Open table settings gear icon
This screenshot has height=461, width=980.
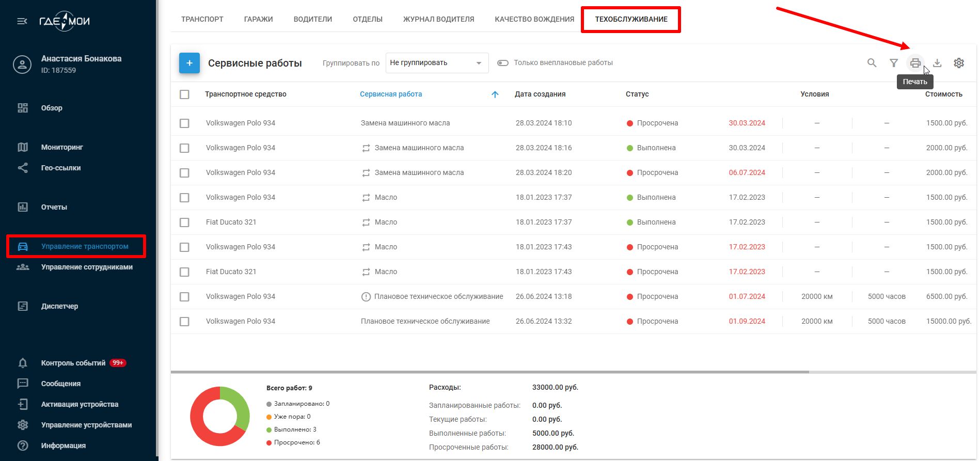[959, 63]
